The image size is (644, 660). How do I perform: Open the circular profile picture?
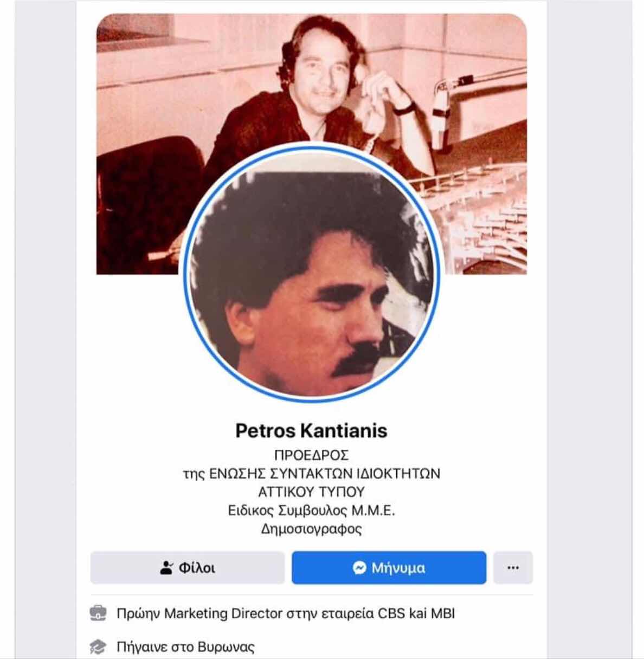click(312, 274)
